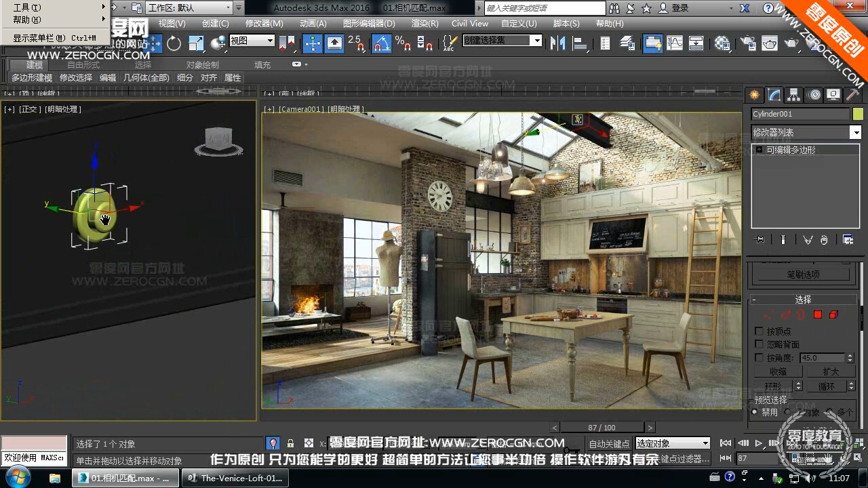Expand the 可编辑多边形 modifier stack entry

coord(759,150)
